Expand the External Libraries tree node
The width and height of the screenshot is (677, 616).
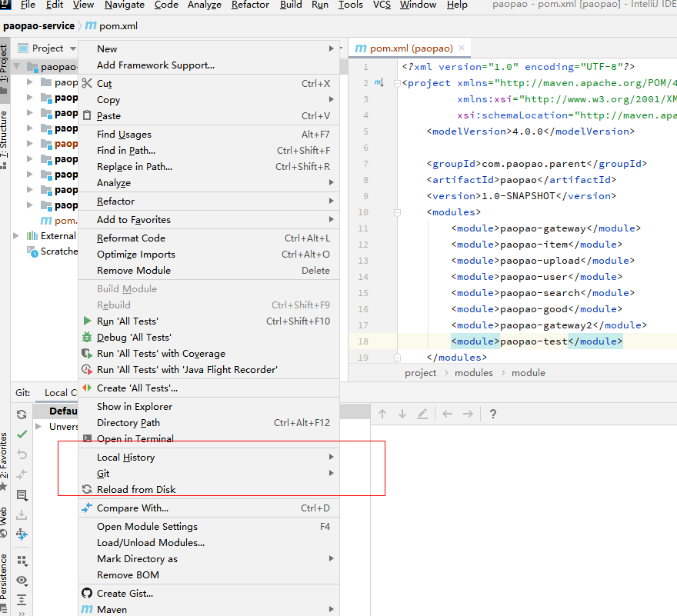[x=16, y=235]
